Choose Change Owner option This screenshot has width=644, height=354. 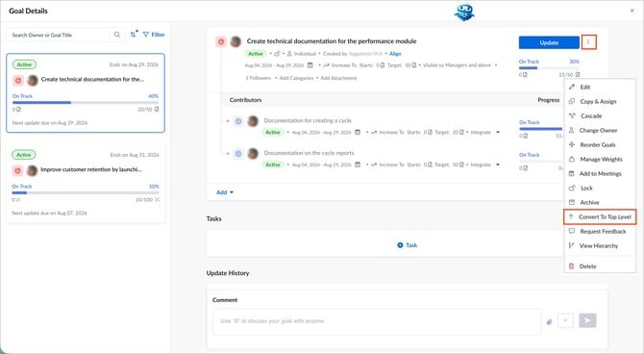(600, 130)
